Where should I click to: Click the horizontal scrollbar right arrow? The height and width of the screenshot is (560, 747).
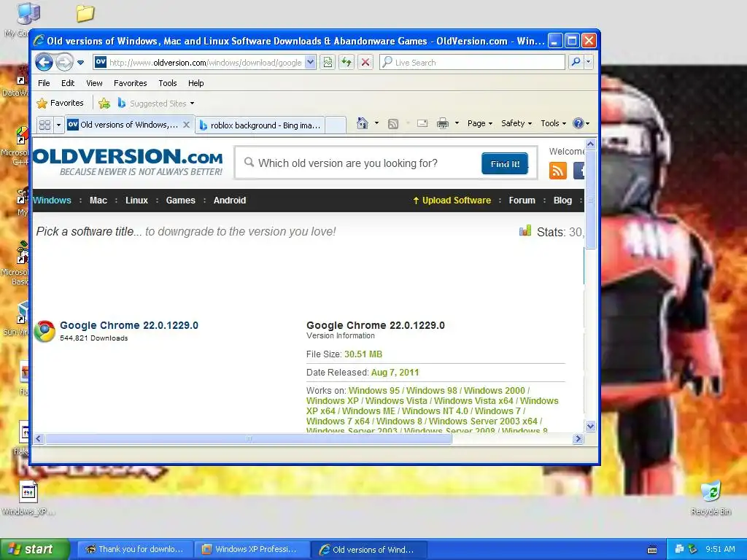(x=578, y=438)
